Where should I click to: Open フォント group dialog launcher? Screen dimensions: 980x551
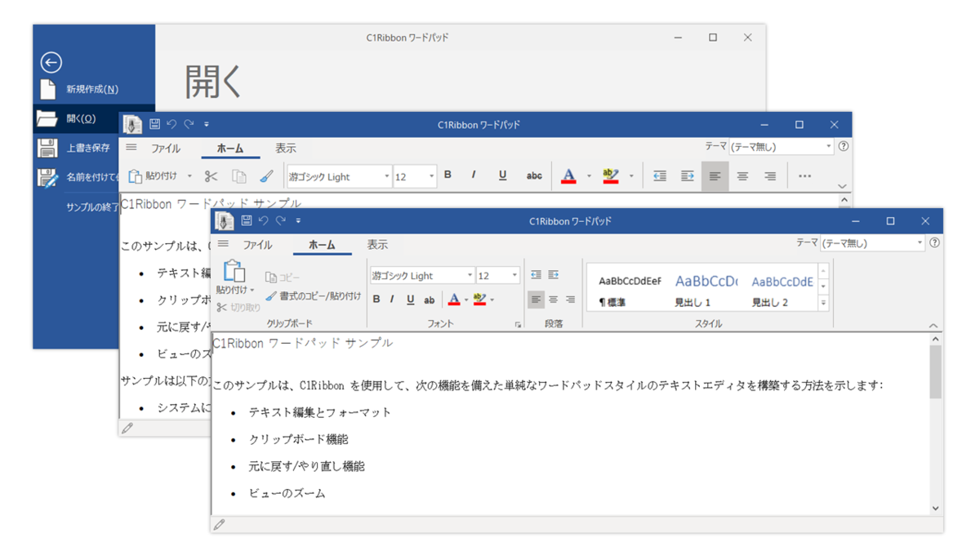(x=518, y=325)
